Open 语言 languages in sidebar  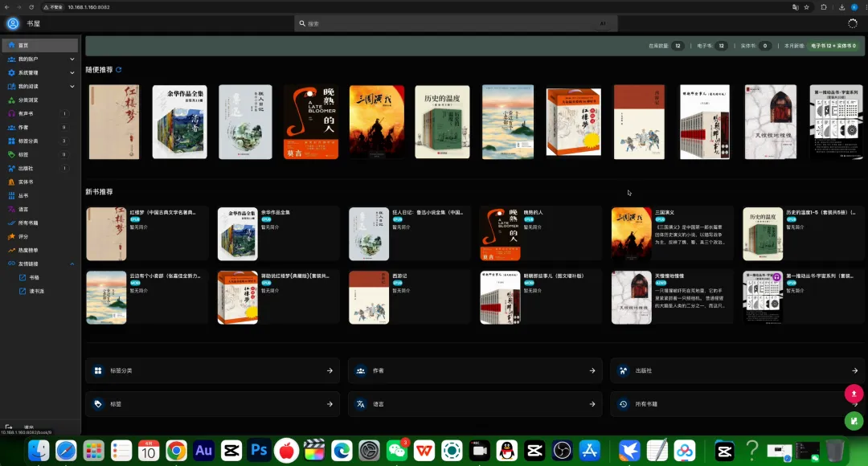[x=40, y=209]
